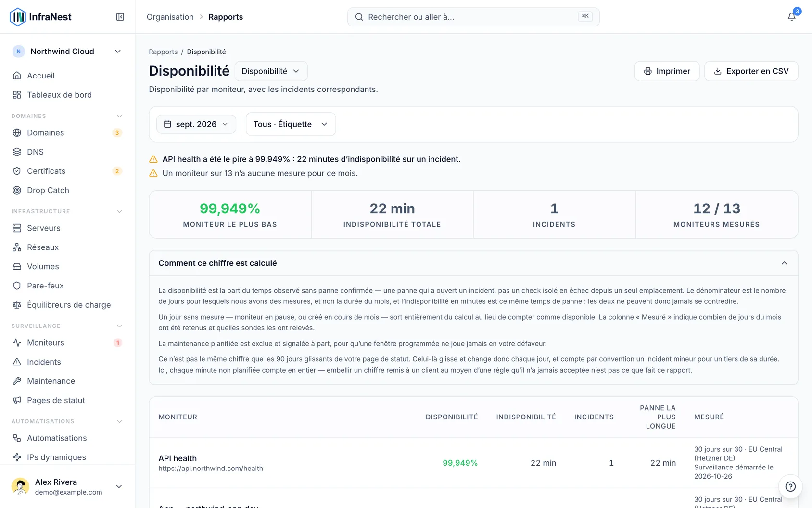Click the Serveurs server icon
812x508 pixels.
pos(17,228)
